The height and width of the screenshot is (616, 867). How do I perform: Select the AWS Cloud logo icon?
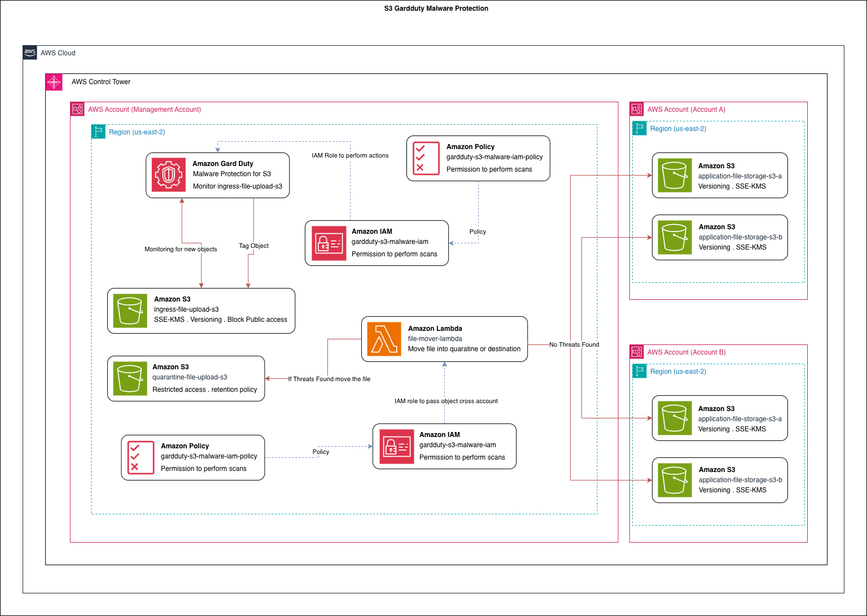pyautogui.click(x=30, y=53)
